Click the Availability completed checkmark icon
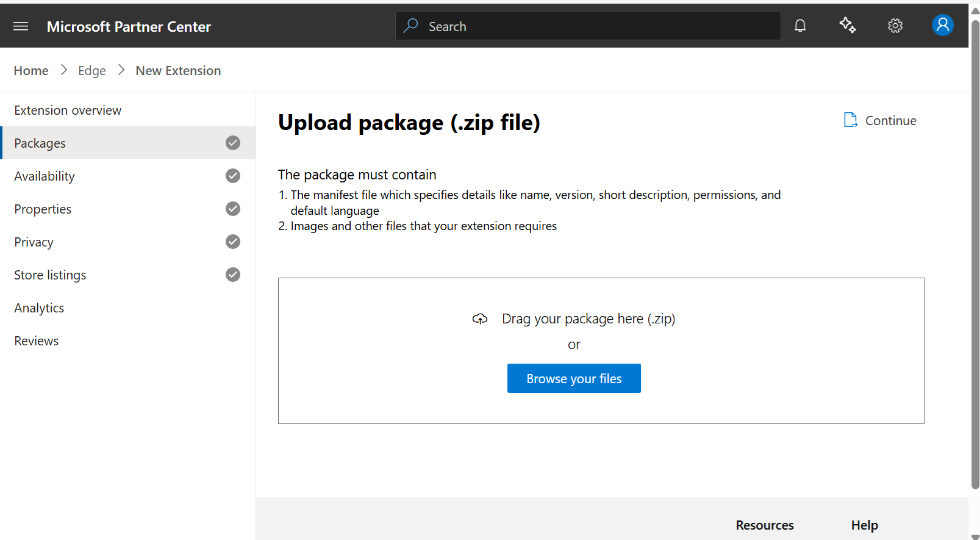The image size is (980, 540). coord(233,176)
